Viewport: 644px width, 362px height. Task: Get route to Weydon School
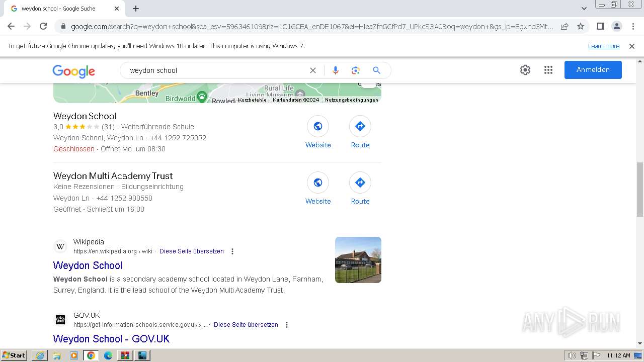coord(360,126)
